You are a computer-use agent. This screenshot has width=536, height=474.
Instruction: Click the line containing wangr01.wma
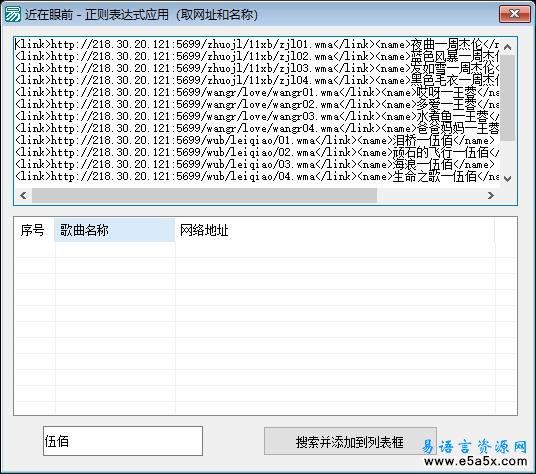click(257, 92)
